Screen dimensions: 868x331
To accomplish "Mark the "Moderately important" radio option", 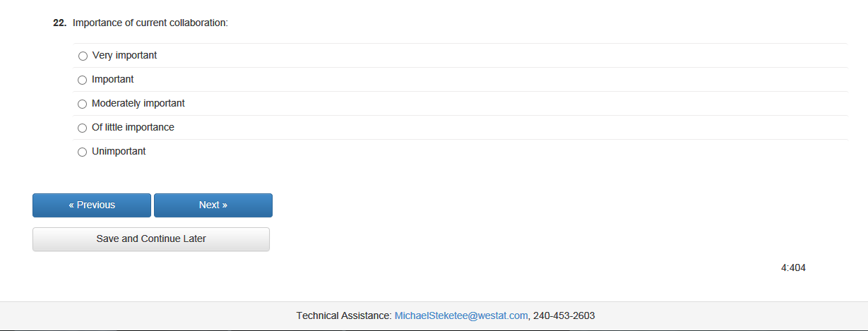I will (x=83, y=104).
